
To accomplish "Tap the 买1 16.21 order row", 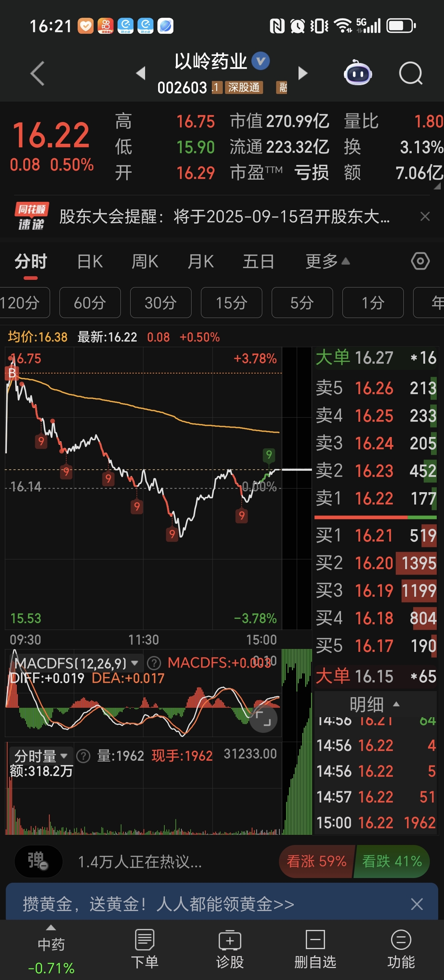I will (x=375, y=536).
